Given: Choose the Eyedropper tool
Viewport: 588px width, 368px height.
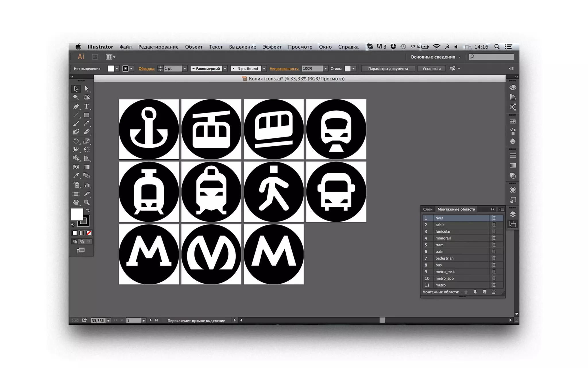Looking at the screenshot, I should click(x=76, y=176).
